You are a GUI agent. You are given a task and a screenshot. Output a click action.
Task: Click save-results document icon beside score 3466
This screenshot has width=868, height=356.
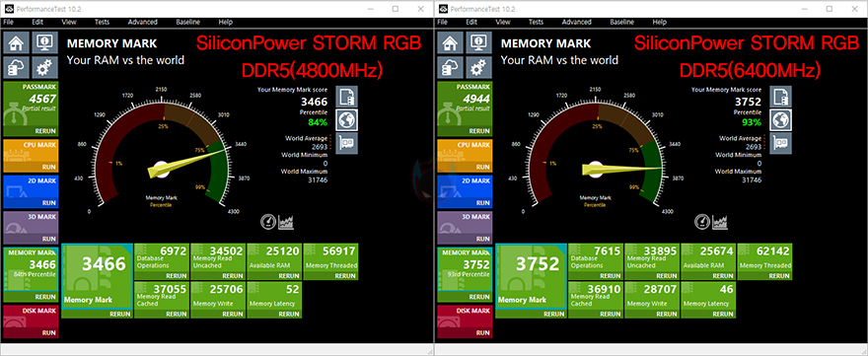[346, 97]
